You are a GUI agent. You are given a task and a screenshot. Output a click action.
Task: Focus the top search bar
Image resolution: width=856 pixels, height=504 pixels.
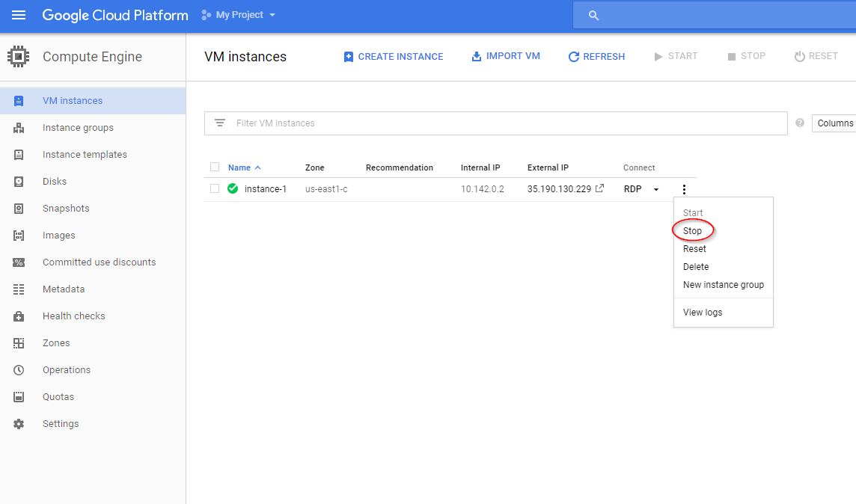point(715,15)
